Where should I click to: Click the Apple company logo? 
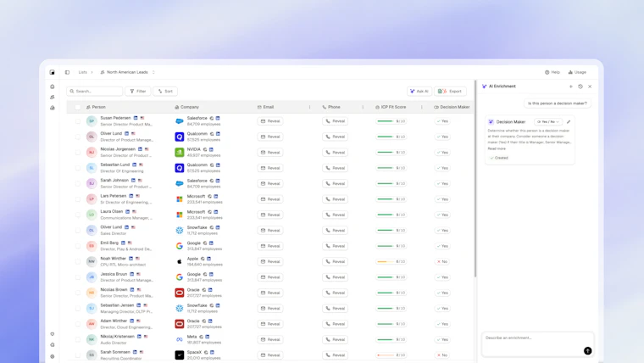(x=180, y=261)
